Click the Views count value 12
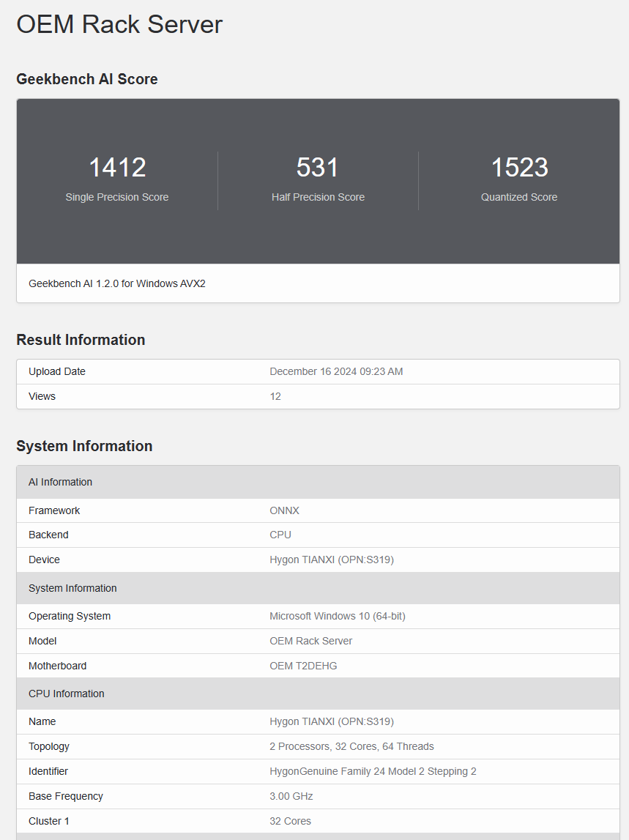This screenshot has height=840, width=629. 275,396
